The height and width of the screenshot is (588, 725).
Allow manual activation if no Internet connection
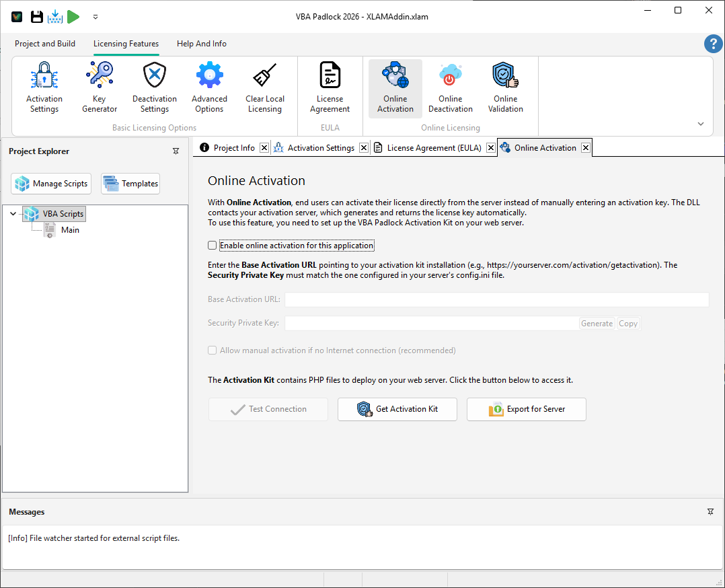pyautogui.click(x=212, y=350)
